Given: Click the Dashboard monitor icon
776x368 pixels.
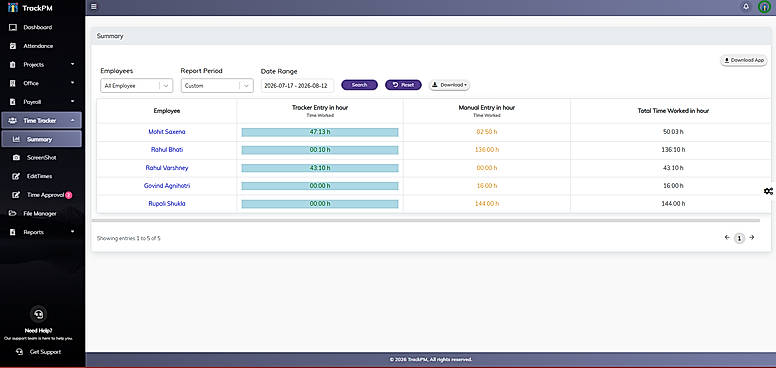Looking at the screenshot, I should click(x=13, y=28).
